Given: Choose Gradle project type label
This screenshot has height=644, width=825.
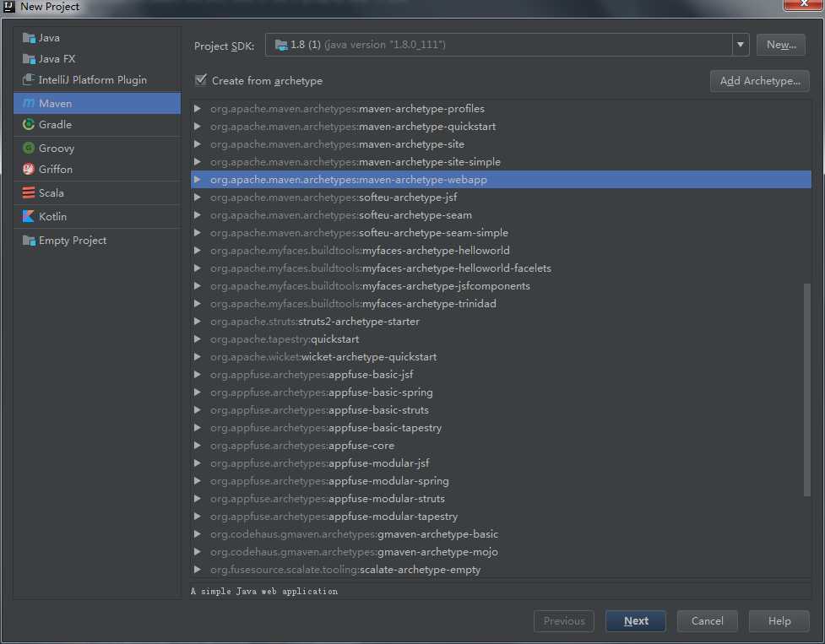Looking at the screenshot, I should tap(55, 125).
